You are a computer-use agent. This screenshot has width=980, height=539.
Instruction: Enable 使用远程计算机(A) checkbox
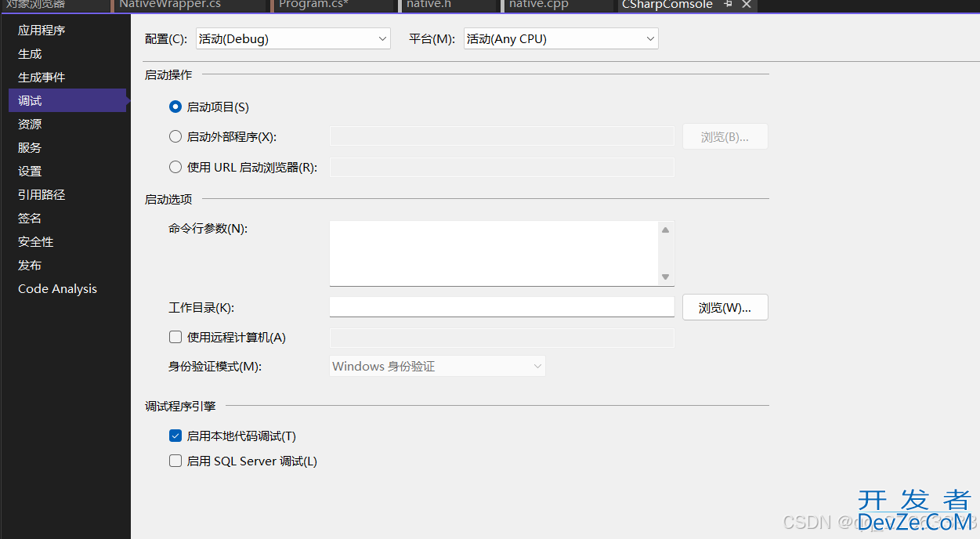tap(175, 338)
